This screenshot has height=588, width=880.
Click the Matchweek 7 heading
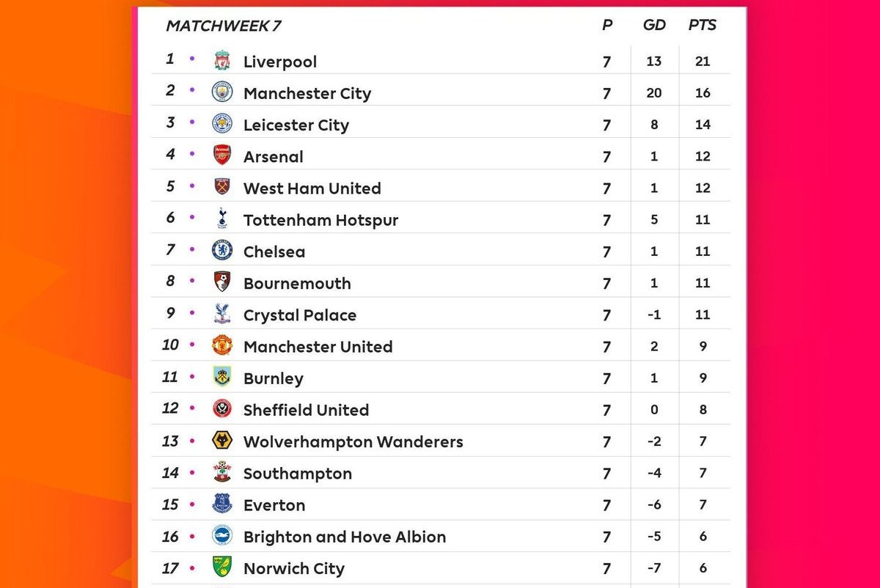point(223,26)
